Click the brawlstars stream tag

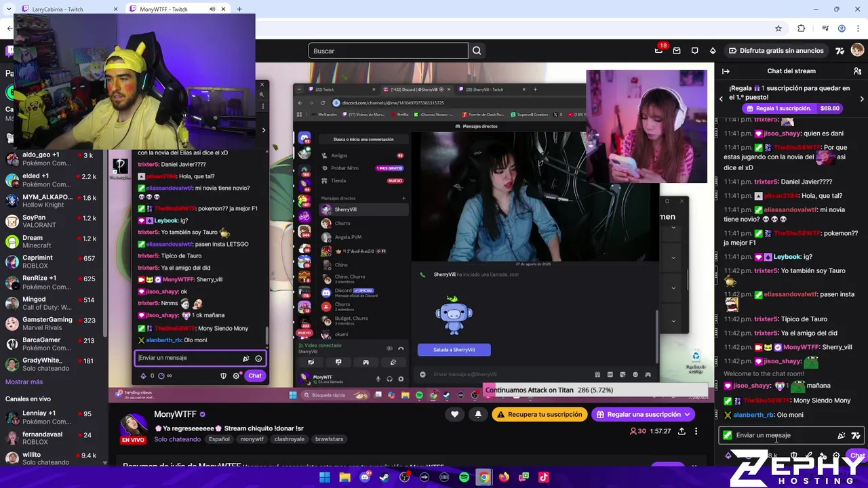click(330, 439)
